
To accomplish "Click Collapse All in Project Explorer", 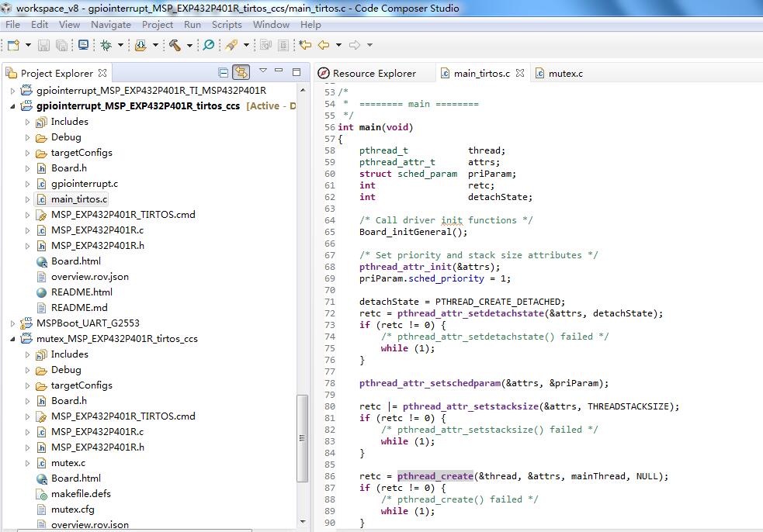I will (224, 73).
